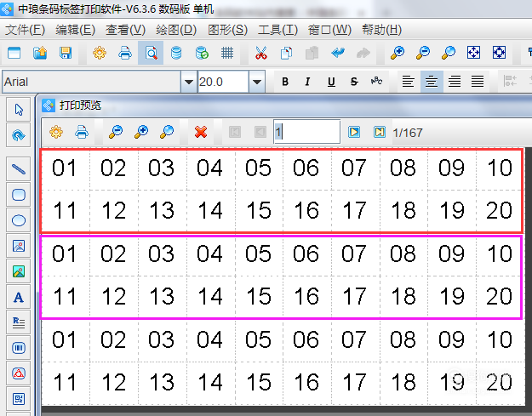Screen dimensions: 532x416
Task: Toggle bold formatting button
Action: coord(285,82)
